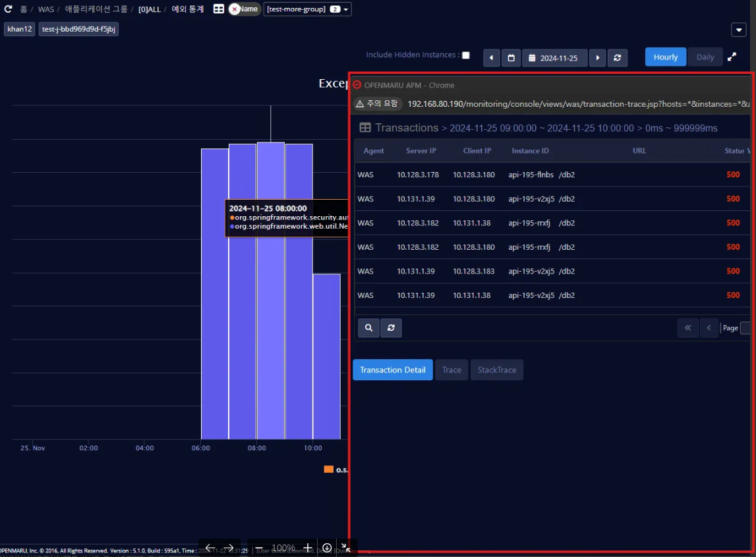Enable the Include Hidden Instances checkbox
The width and height of the screenshot is (756, 557).
click(x=466, y=55)
